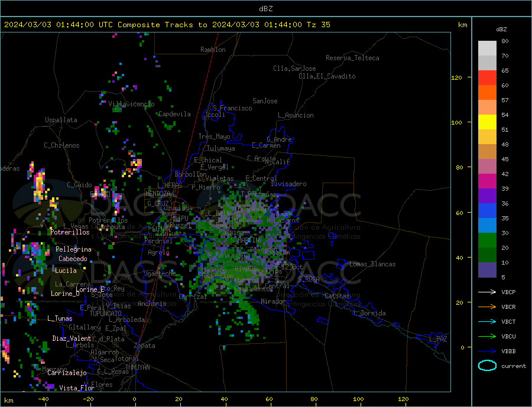The height and width of the screenshot is (407, 532).
Task: Select the yellow 54 dBZ color swatch
Action: [x=487, y=122]
